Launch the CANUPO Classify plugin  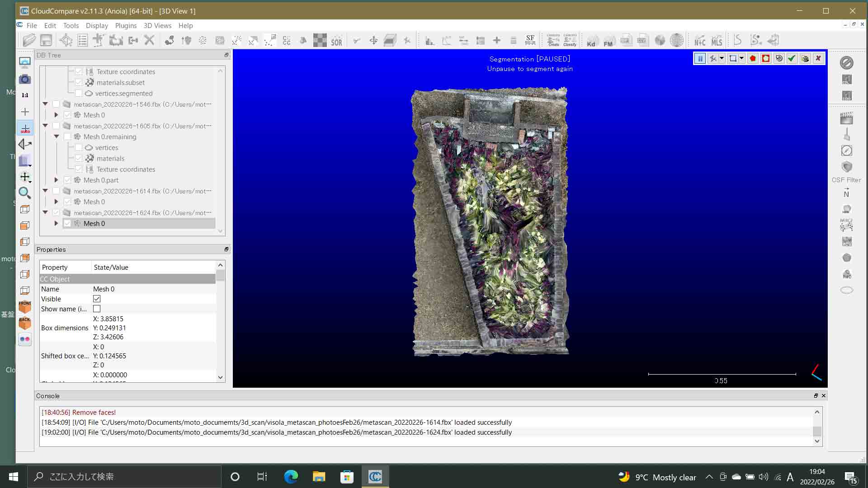pos(569,40)
